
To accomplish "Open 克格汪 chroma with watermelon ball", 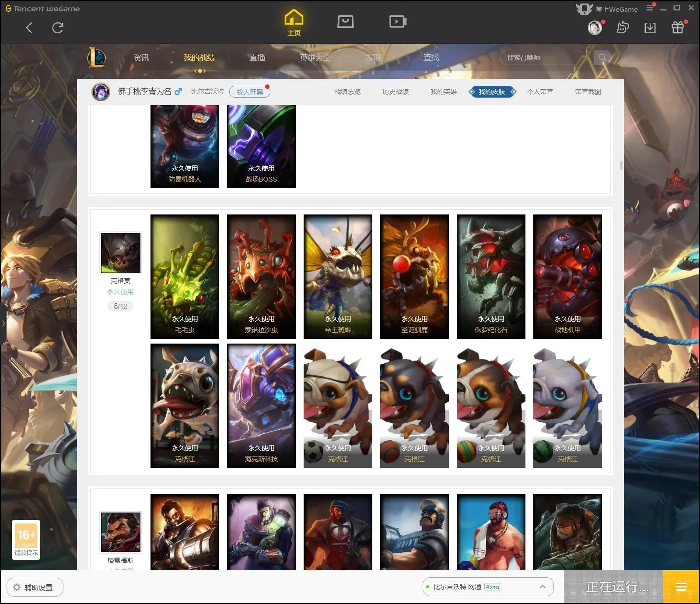I will click(x=567, y=406).
